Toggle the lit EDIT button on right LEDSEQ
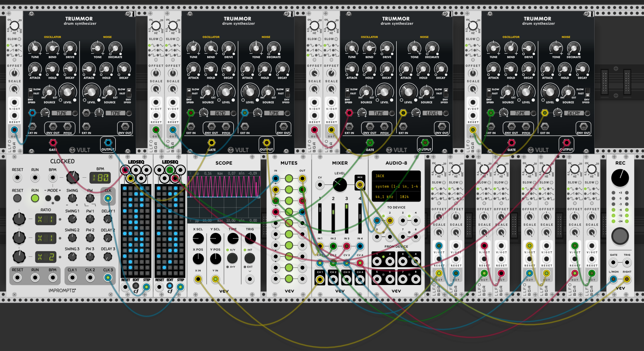This screenshot has width=644, height=351. (170, 286)
